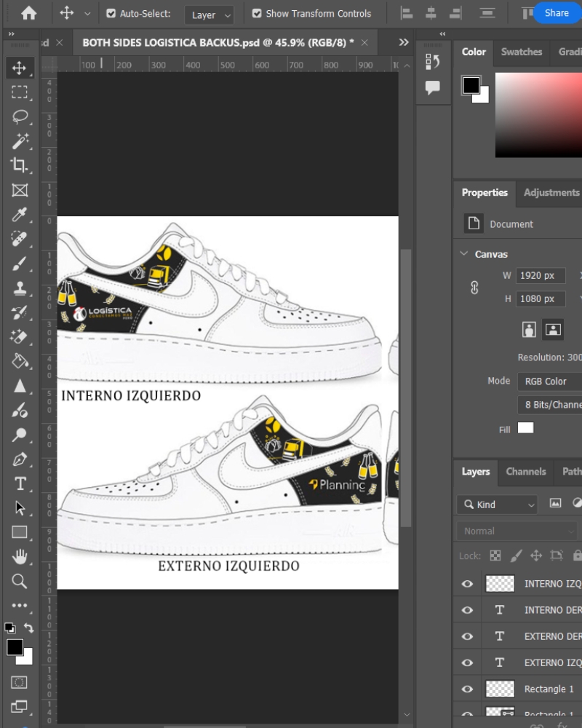Select the Move tool in toolbar
The image size is (582, 728).
pos(20,68)
